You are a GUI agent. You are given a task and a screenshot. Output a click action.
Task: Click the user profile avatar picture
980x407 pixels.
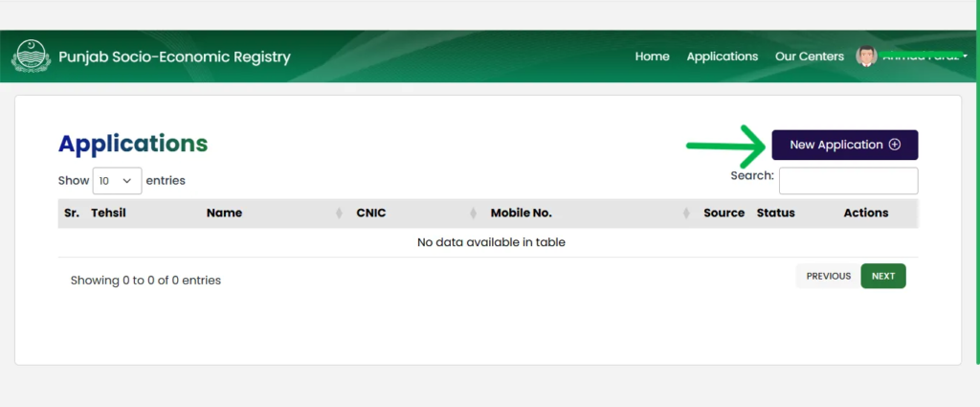click(866, 57)
